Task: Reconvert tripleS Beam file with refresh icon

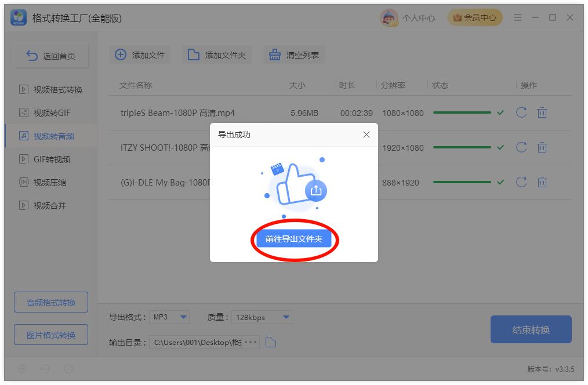Action: coord(521,112)
